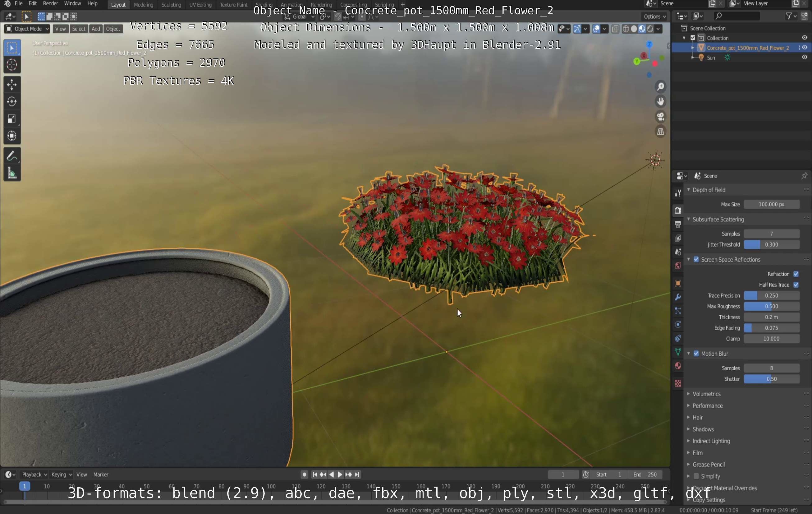Open the Object Mode dropdown

coord(27,29)
